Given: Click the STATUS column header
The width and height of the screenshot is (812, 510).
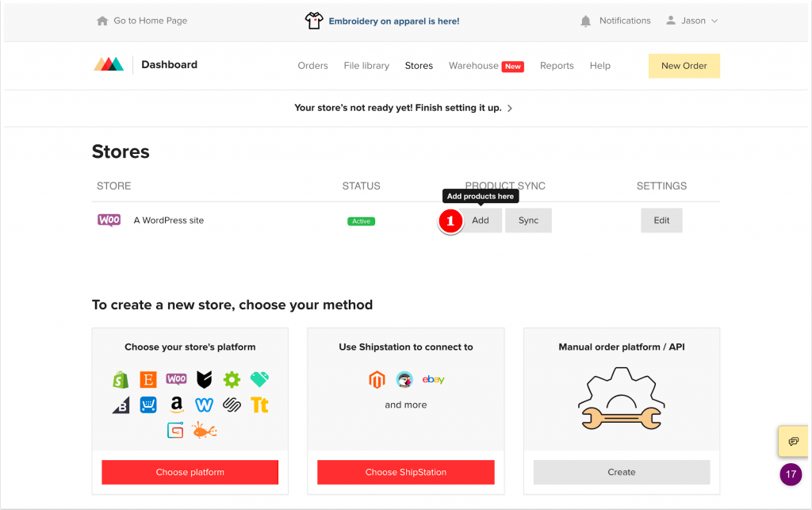Looking at the screenshot, I should [361, 186].
